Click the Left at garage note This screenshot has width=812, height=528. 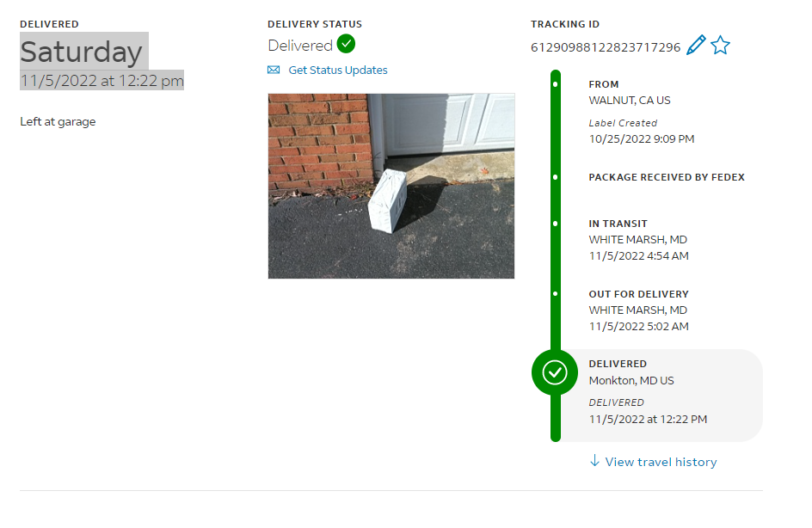[x=58, y=122]
